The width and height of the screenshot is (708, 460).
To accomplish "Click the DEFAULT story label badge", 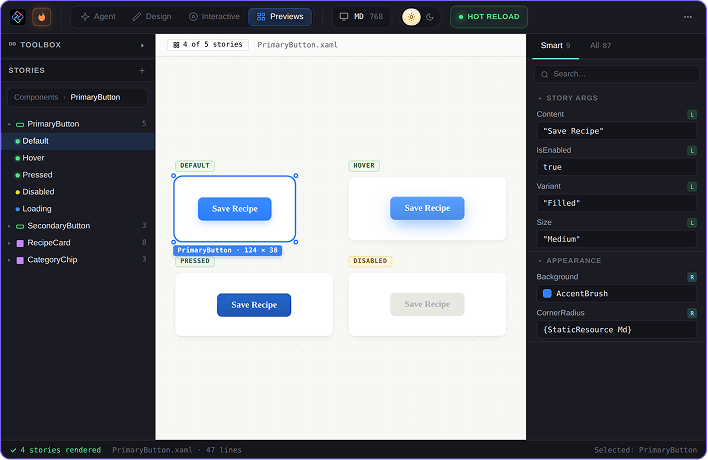I will coord(195,166).
